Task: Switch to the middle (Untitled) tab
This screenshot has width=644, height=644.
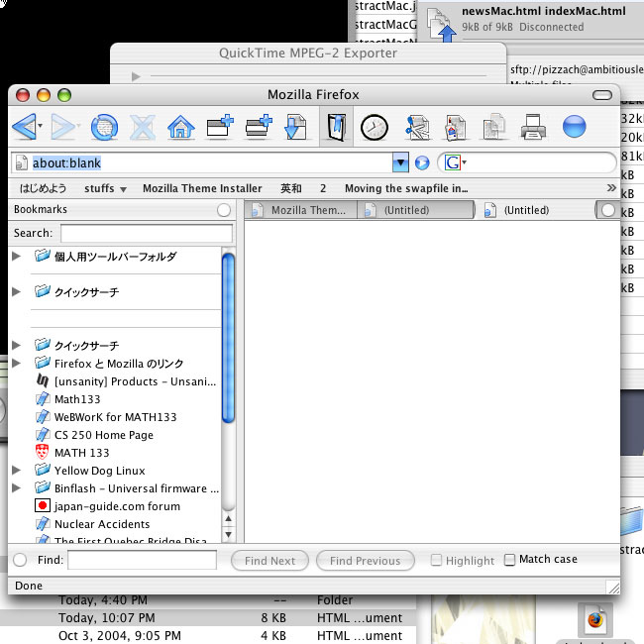Action: [x=416, y=210]
